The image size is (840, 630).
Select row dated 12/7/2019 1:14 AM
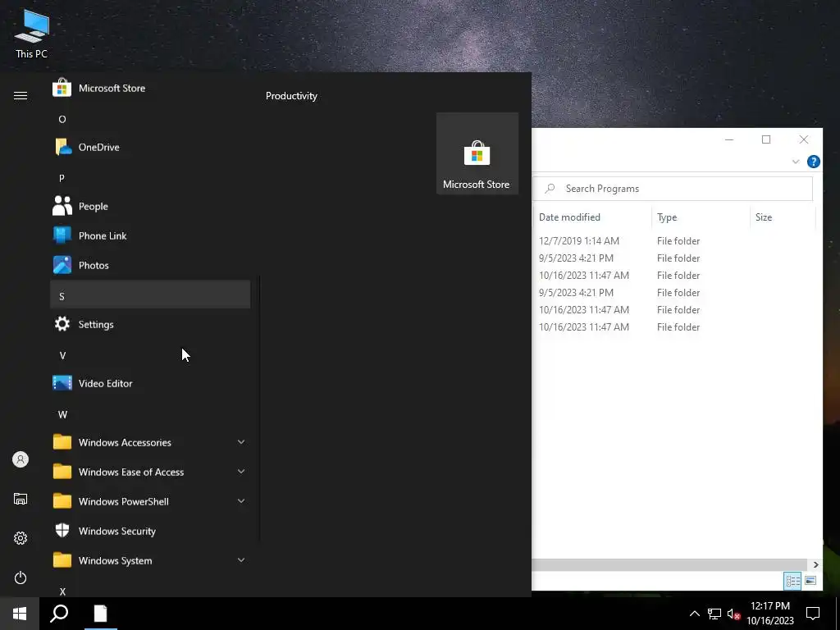(x=675, y=241)
